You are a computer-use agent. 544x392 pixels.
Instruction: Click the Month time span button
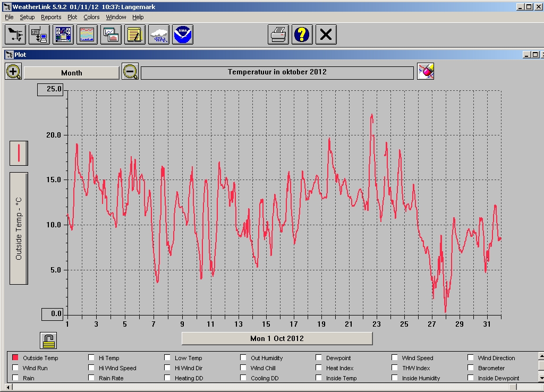click(x=72, y=73)
